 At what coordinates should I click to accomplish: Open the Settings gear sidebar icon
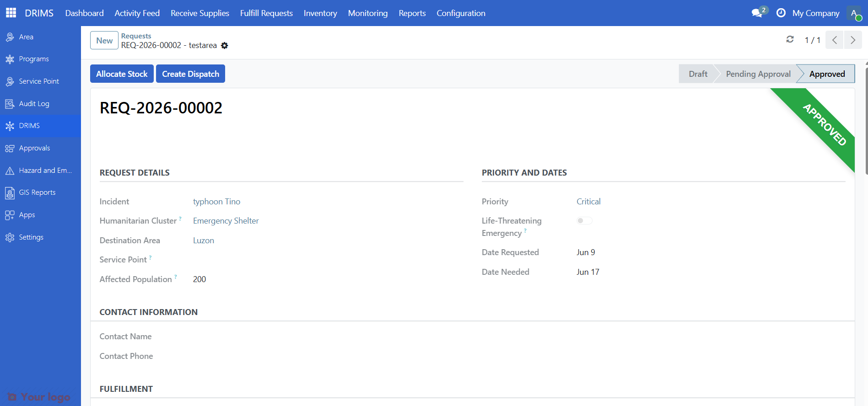[10, 237]
